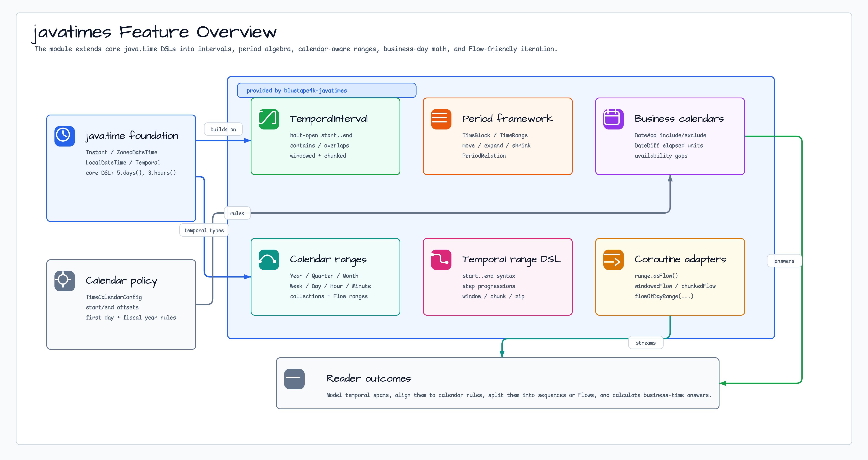Click the teal arc icon of Calendar ranges
The height and width of the screenshot is (460, 868).
click(268, 260)
